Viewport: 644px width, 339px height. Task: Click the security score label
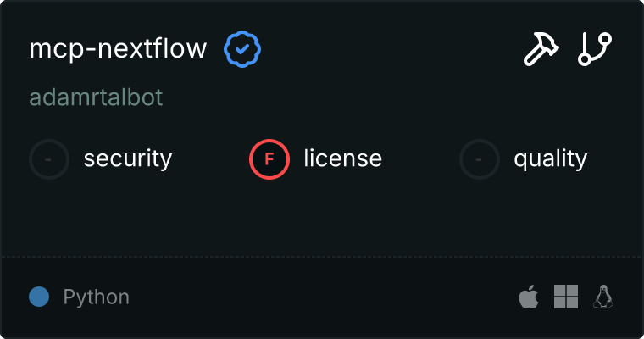pyautogui.click(x=128, y=158)
